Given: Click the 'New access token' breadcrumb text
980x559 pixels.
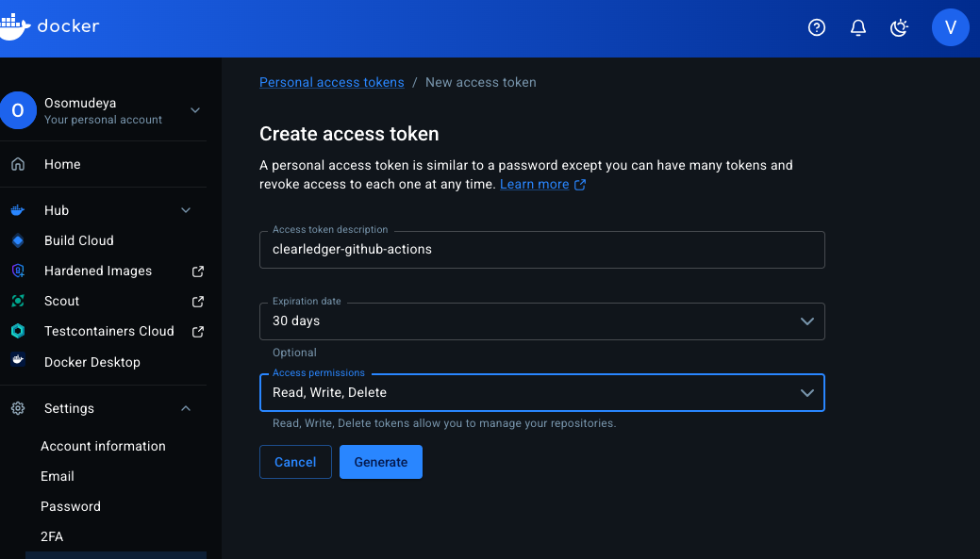Looking at the screenshot, I should (x=481, y=82).
